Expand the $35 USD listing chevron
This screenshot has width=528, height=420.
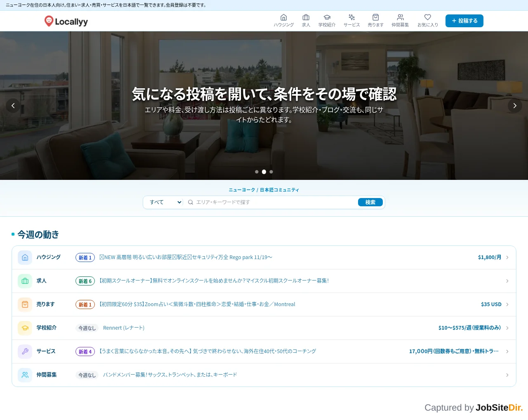click(507, 304)
